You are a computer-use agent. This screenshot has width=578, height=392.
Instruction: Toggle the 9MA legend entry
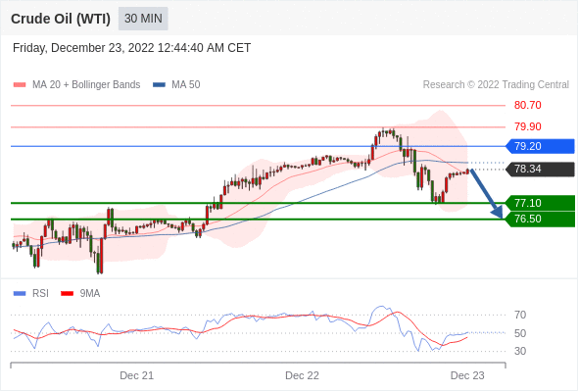pos(80,294)
